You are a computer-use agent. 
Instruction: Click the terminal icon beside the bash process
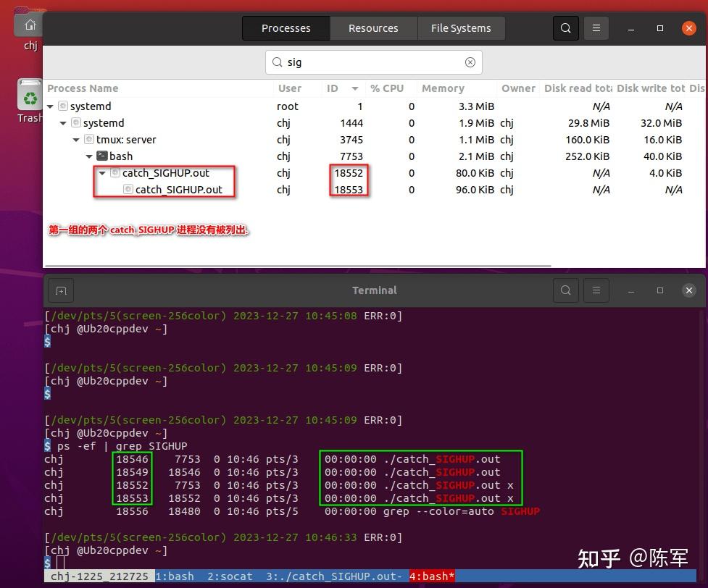click(x=101, y=156)
